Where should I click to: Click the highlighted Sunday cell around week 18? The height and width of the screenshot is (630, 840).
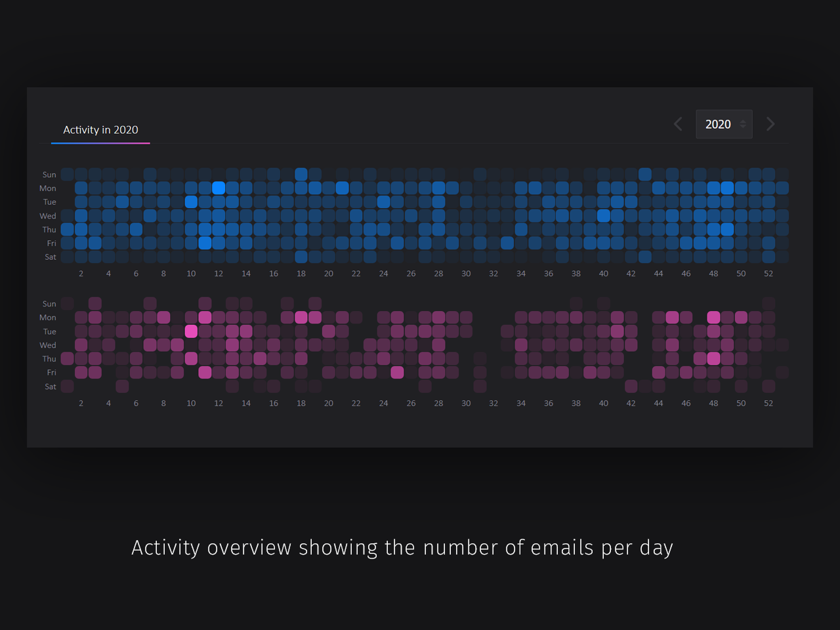[x=301, y=173]
